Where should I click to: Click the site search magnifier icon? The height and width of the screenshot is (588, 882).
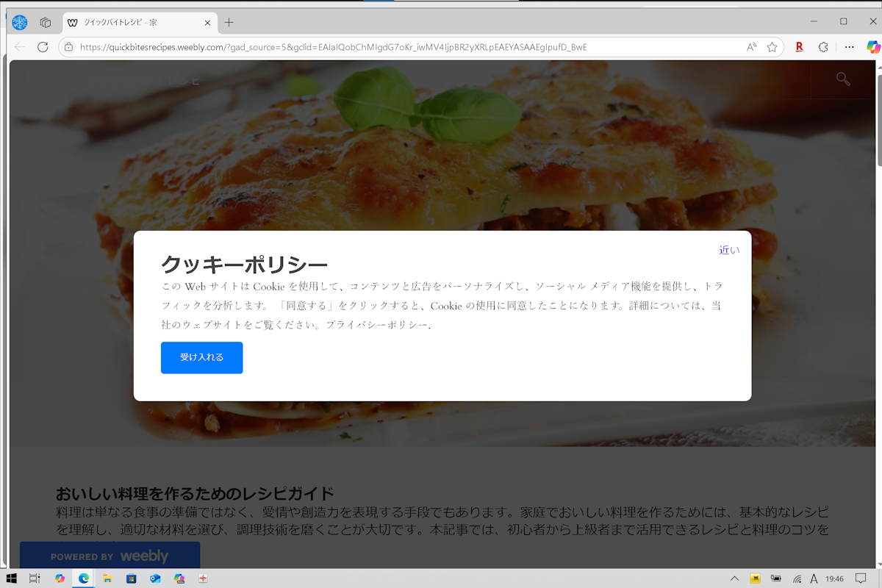843,79
